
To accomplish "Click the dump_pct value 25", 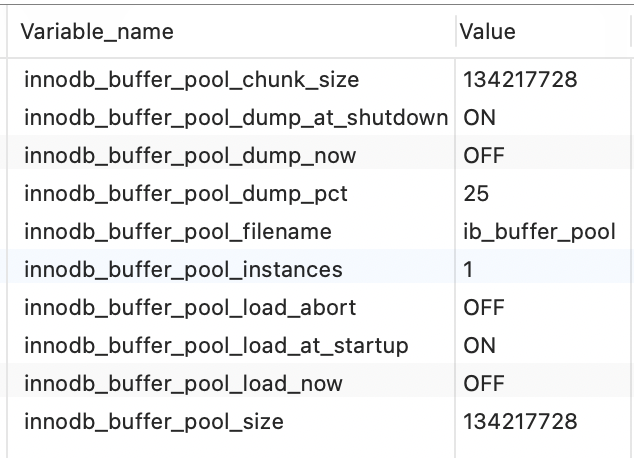I will (477, 194).
